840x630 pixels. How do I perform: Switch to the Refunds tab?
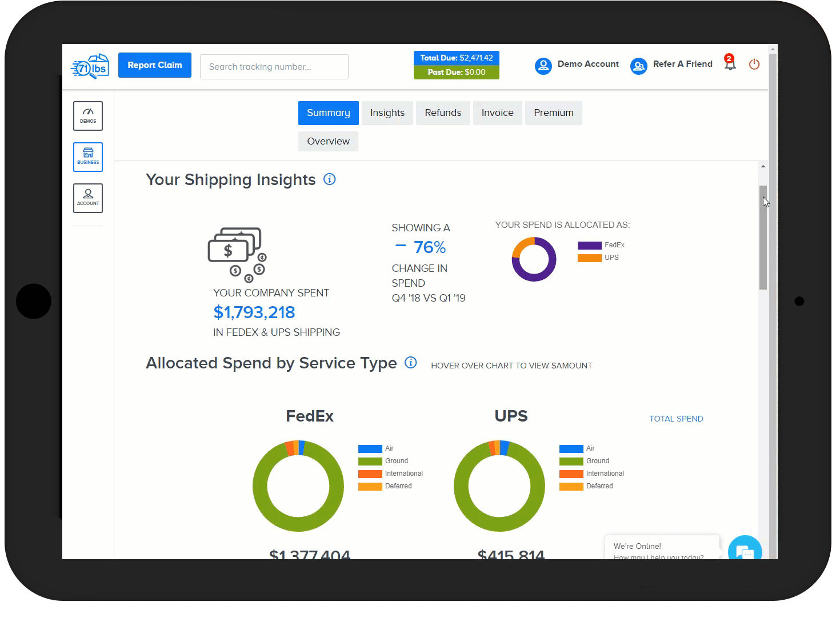pos(443,113)
